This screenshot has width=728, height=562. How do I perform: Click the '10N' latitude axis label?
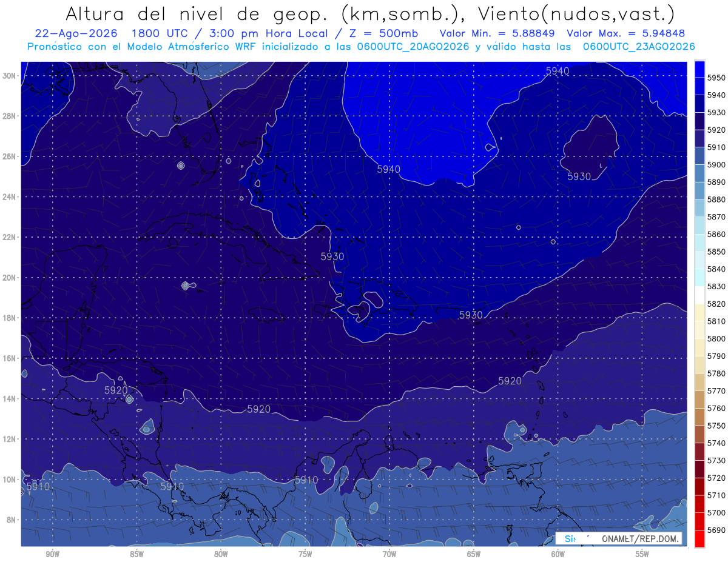tap(10, 480)
